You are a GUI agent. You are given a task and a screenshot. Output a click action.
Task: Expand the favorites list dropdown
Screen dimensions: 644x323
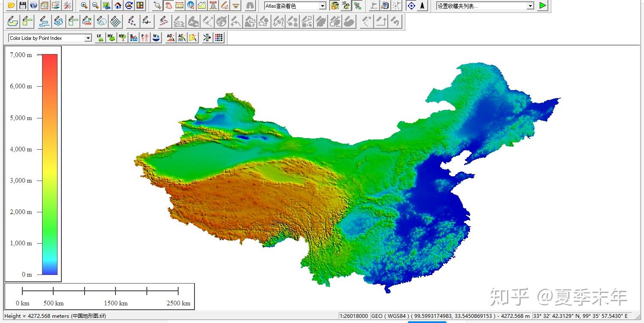pos(530,6)
